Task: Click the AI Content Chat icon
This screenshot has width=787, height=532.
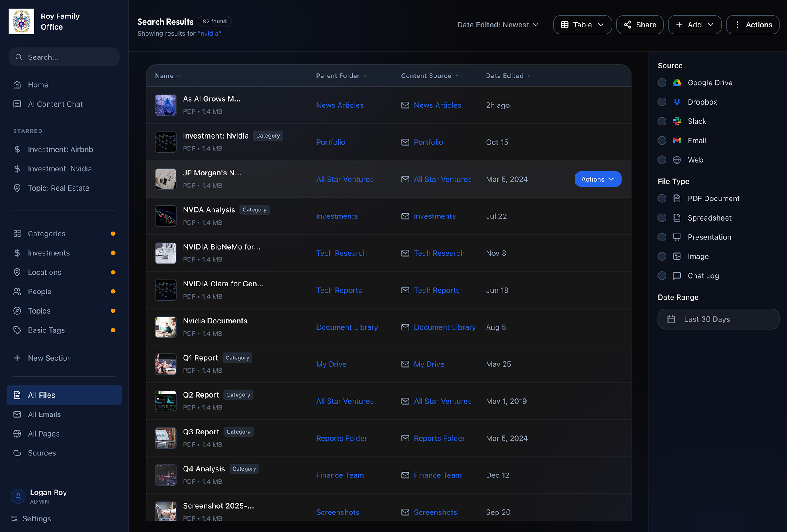Action: (x=17, y=104)
